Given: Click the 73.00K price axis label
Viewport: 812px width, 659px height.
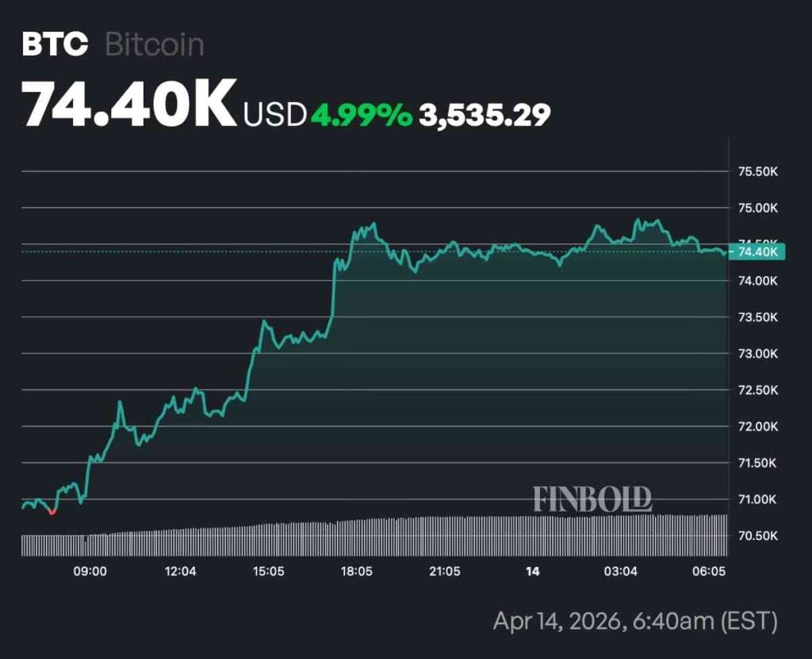Looking at the screenshot, I should [x=756, y=354].
